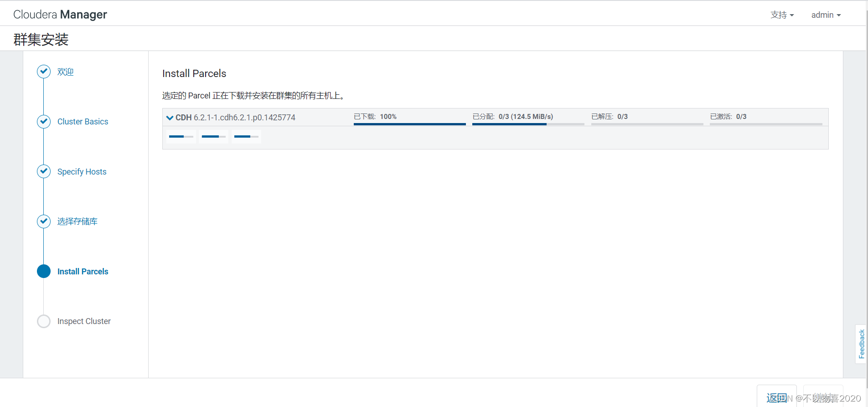Viewport: 868px width, 407px height.
Task: Open the 支持 dropdown menu
Action: point(782,15)
